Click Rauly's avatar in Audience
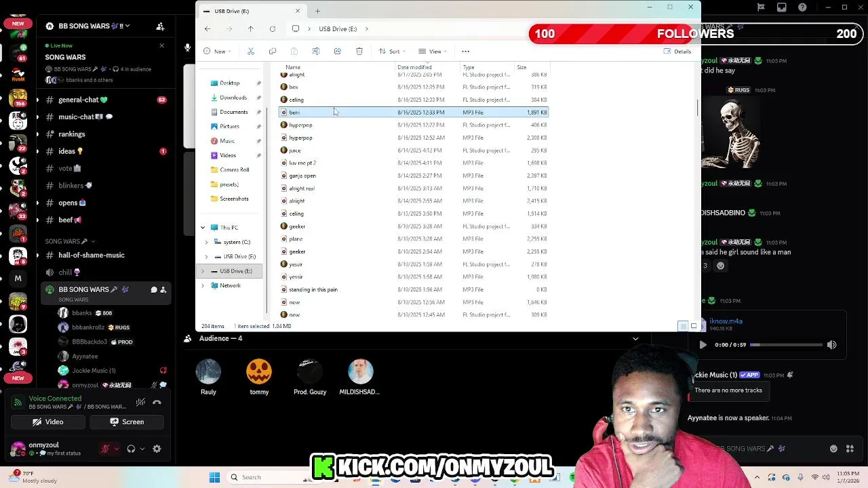The width and height of the screenshot is (868, 488). pyautogui.click(x=208, y=372)
